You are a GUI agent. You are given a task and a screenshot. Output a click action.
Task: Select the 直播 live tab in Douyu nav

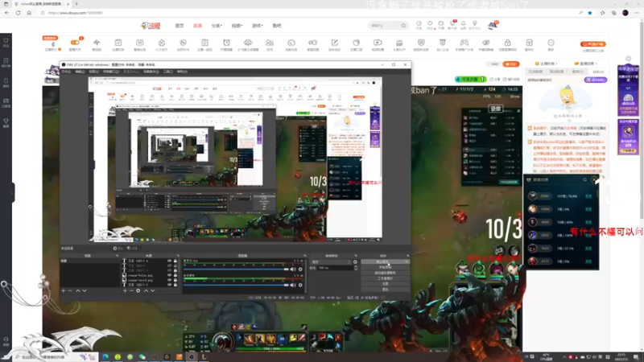point(197,26)
